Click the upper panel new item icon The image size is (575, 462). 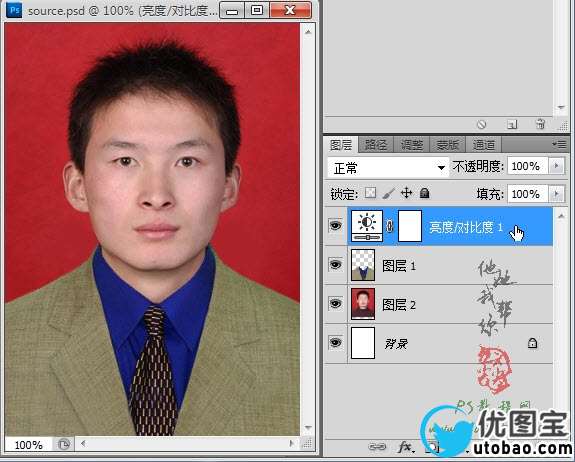[x=512, y=125]
